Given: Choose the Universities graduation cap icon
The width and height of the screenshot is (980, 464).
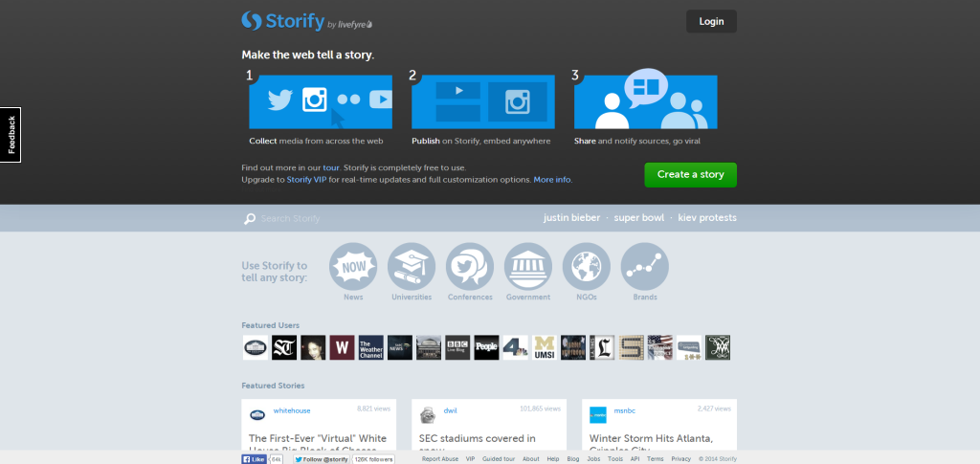Looking at the screenshot, I should pos(412,267).
